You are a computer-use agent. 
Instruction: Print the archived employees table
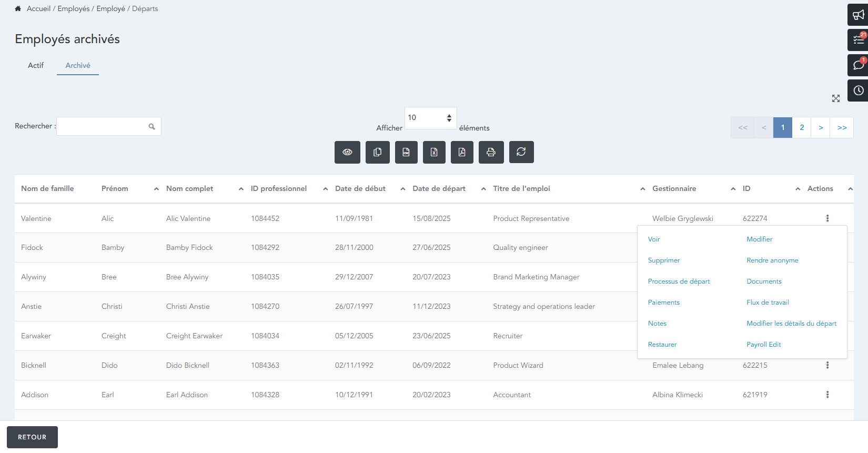(491, 152)
